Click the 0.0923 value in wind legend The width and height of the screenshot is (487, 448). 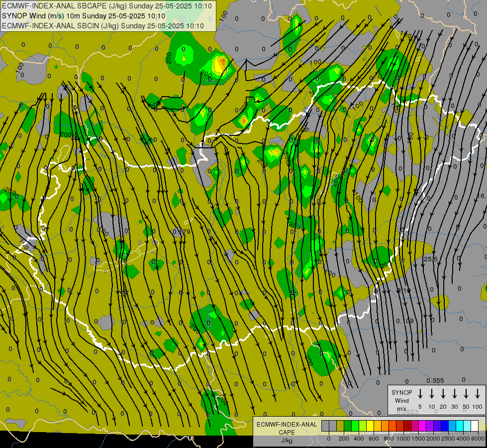[x=407, y=412]
